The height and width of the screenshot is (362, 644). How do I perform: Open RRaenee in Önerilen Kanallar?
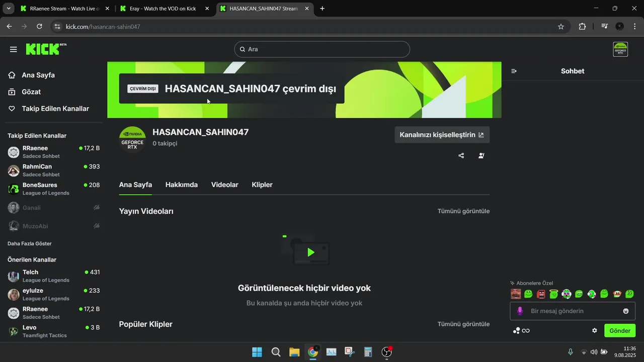coord(53,313)
